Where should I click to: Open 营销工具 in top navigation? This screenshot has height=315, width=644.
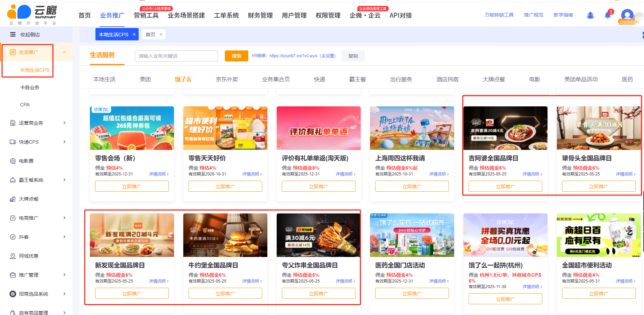146,15
